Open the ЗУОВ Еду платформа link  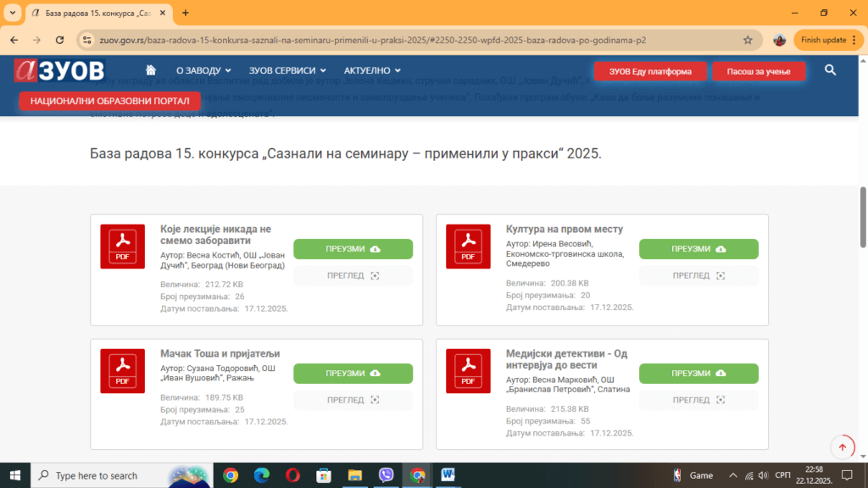pyautogui.click(x=649, y=71)
